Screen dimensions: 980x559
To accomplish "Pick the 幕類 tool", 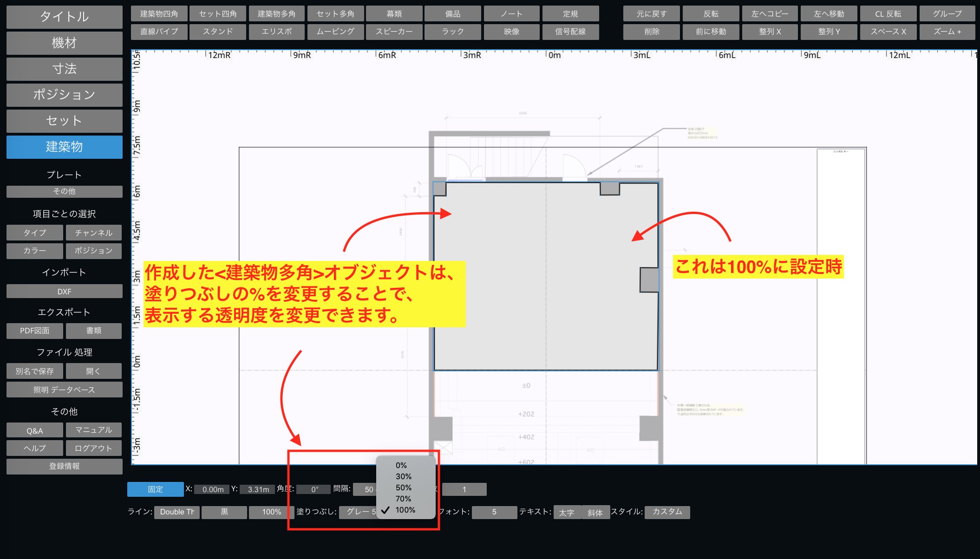I will coord(394,14).
